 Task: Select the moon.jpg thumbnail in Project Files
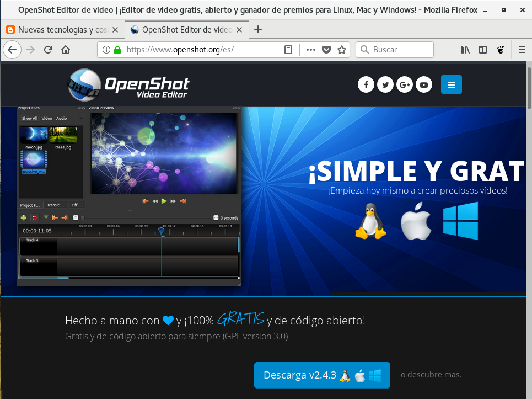(x=33, y=135)
